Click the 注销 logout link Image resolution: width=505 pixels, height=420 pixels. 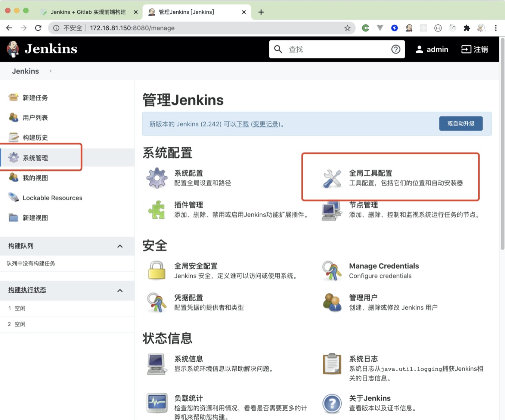[x=481, y=49]
